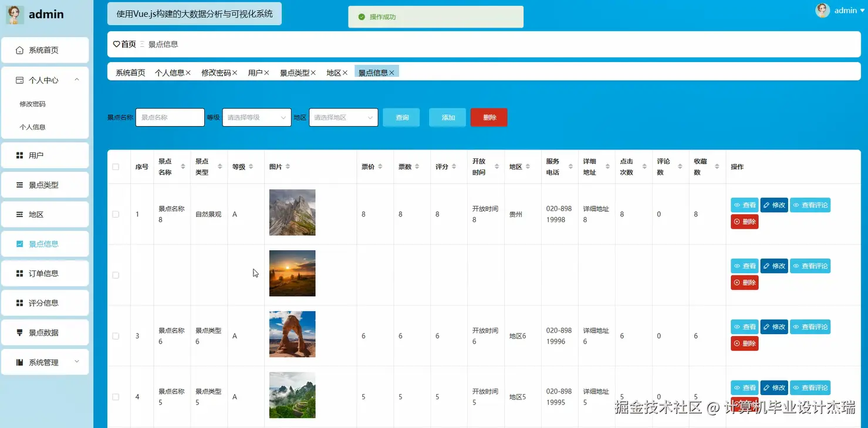Click the icon beside 系统管理

point(19,362)
